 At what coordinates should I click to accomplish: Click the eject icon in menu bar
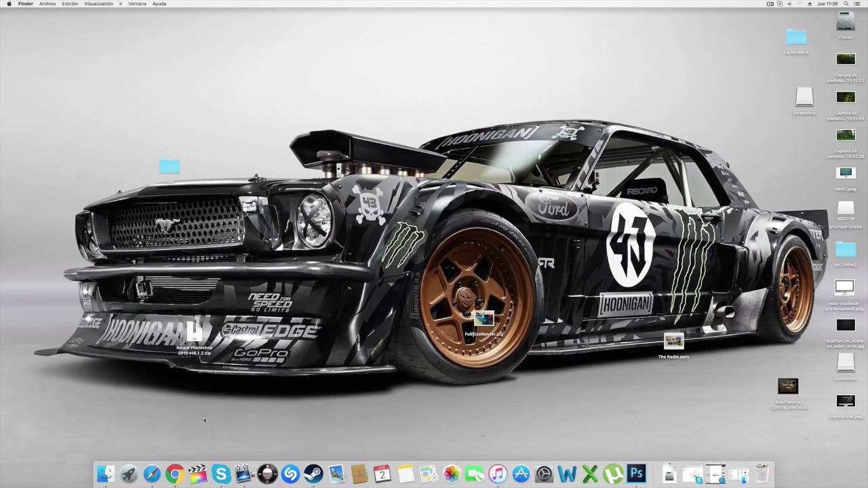pos(810,4)
